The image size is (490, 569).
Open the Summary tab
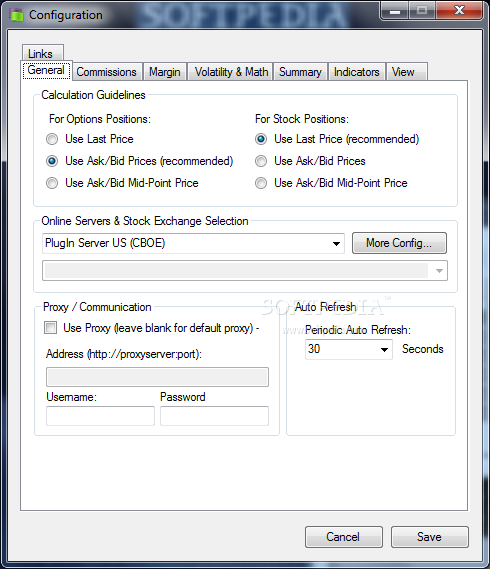[300, 72]
